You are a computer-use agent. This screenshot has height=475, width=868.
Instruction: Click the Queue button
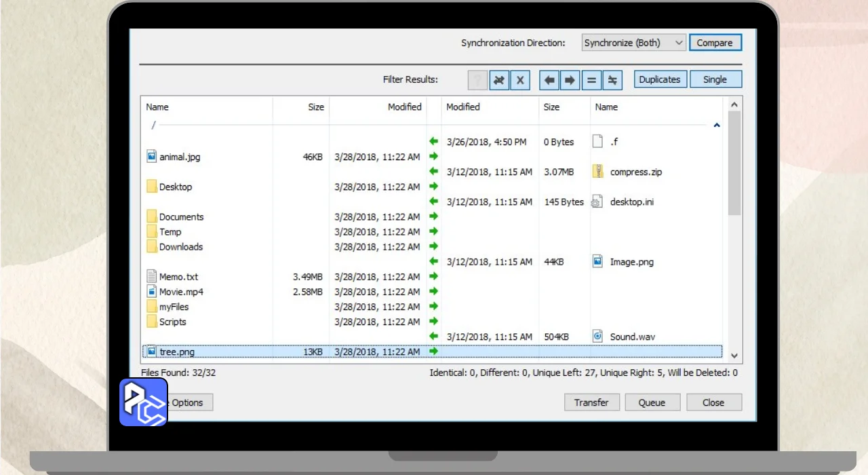(652, 402)
